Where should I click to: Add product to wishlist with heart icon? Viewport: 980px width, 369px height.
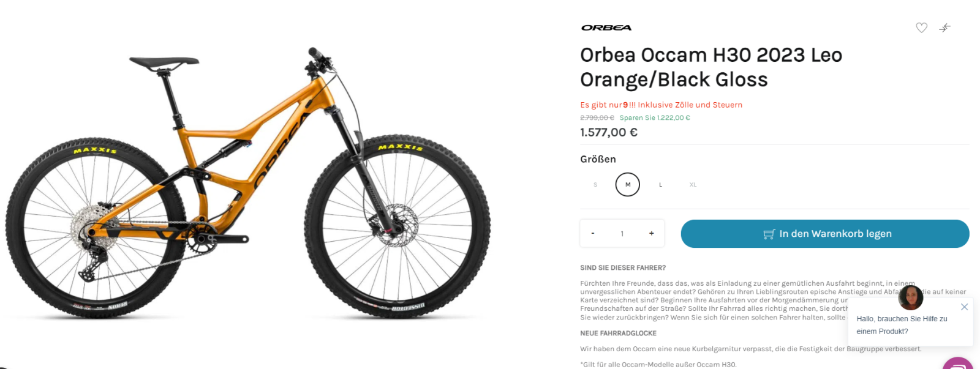(921, 28)
